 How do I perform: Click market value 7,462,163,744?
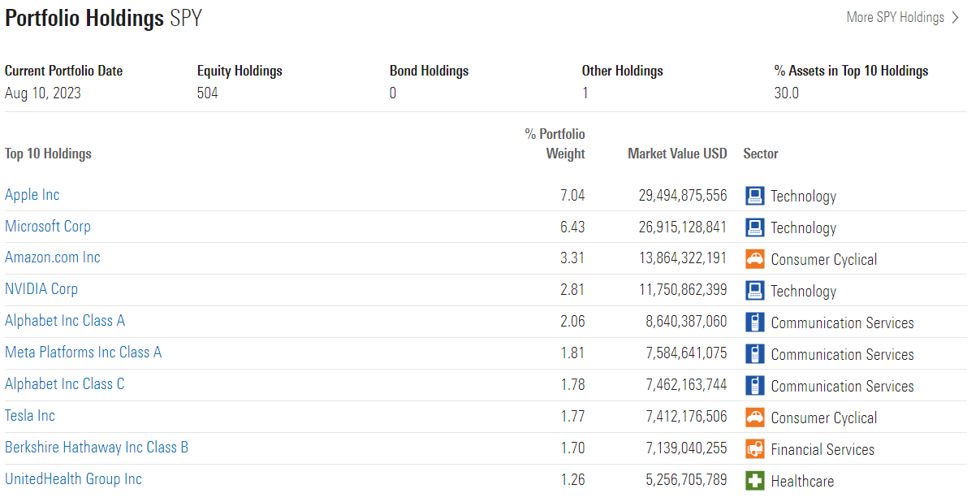[x=687, y=384]
